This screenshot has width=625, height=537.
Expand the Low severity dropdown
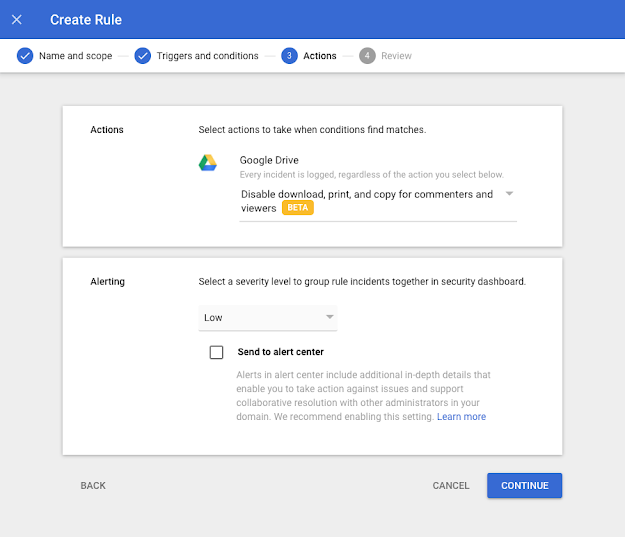click(x=268, y=318)
